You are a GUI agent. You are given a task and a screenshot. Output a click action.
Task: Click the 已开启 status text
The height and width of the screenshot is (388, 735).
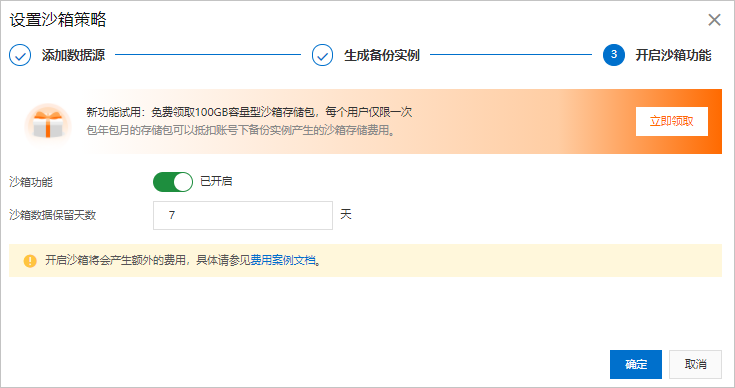(x=216, y=181)
